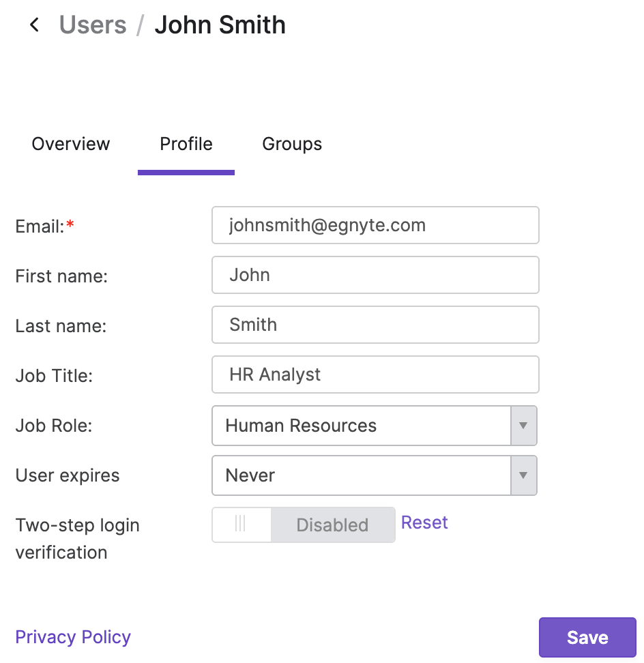Edit the Job Title field
Image resolution: width=644 pixels, height=663 pixels.
(375, 374)
